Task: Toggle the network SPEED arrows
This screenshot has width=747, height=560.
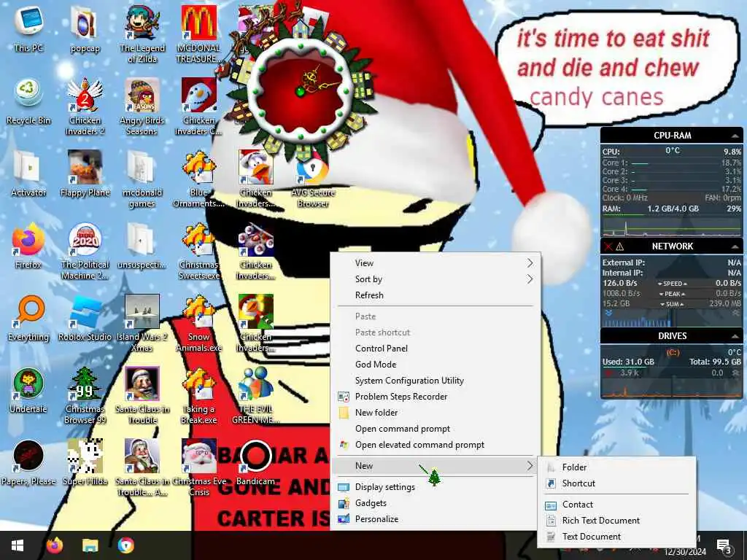Action: [x=672, y=284]
